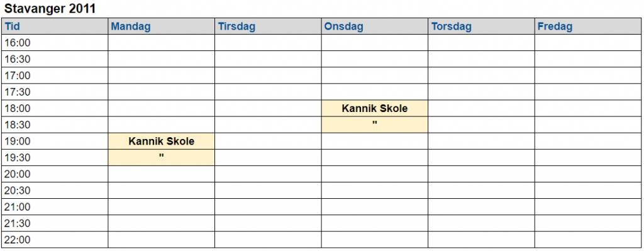Click the ditto mark cell at Monday 19:30
The width and height of the screenshot is (644, 251).
point(162,158)
